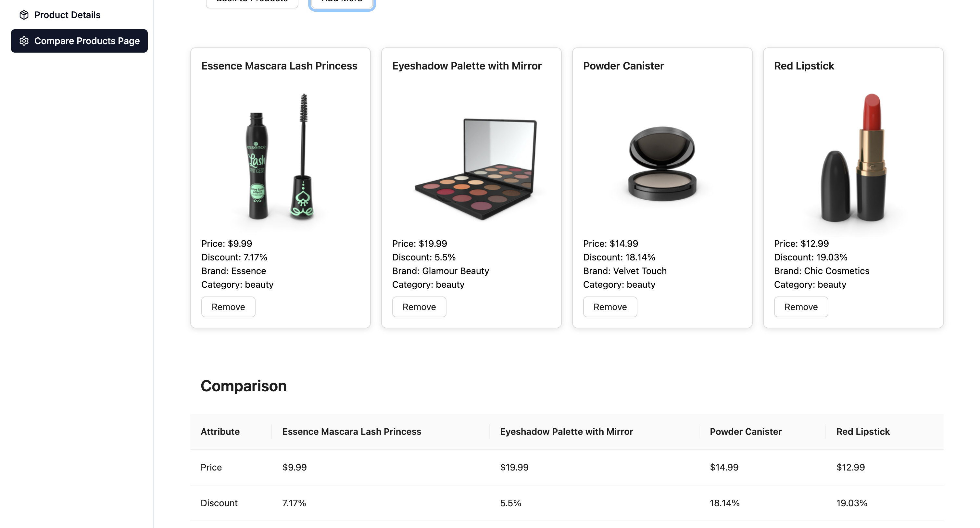Click the Powder Canister card title

(623, 66)
